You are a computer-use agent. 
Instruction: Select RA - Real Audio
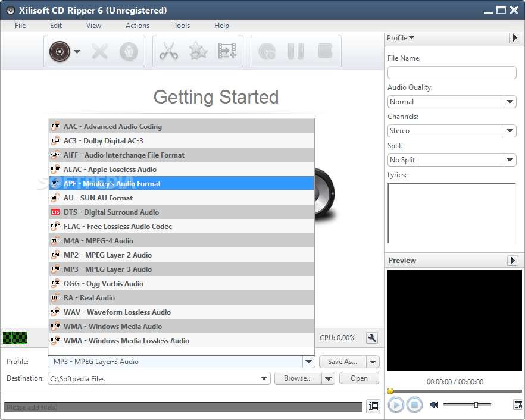[182, 298]
